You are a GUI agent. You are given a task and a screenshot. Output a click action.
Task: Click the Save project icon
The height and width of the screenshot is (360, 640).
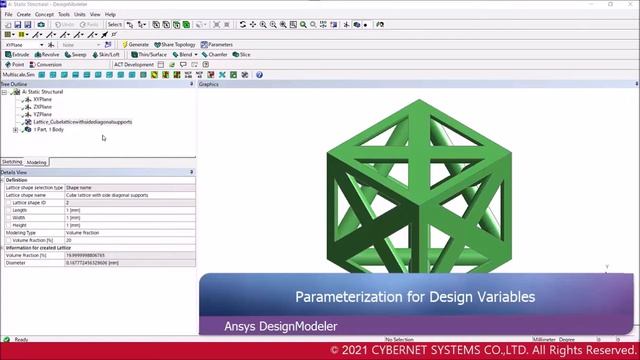[x=18, y=25]
